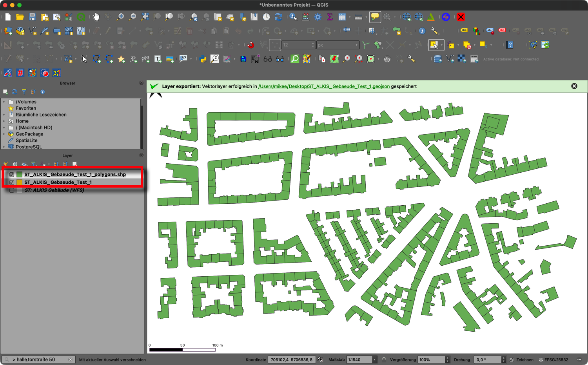
Task: Enable the snapping magnet tool
Action: click(251, 45)
